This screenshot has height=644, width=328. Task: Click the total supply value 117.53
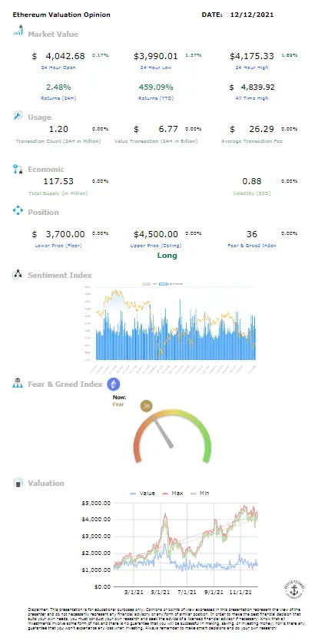click(58, 181)
